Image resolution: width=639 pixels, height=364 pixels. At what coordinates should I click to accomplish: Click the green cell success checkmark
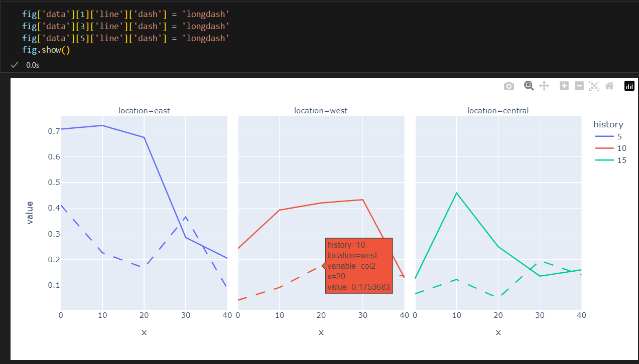click(15, 65)
